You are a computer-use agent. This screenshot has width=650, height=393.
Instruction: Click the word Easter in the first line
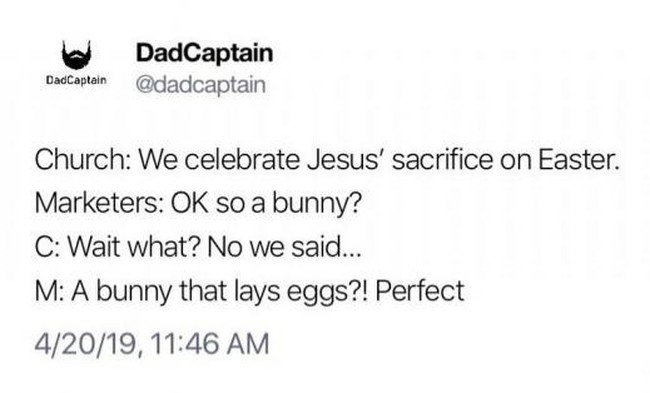point(579,160)
